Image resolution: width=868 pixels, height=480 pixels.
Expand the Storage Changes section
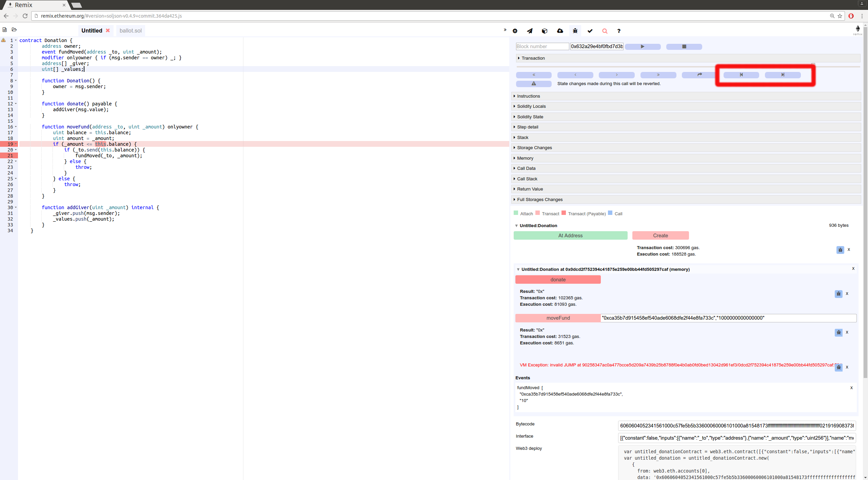coord(534,148)
